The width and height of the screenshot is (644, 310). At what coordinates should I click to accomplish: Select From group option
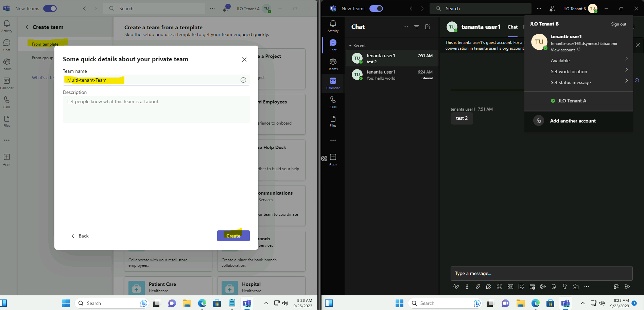click(x=42, y=58)
